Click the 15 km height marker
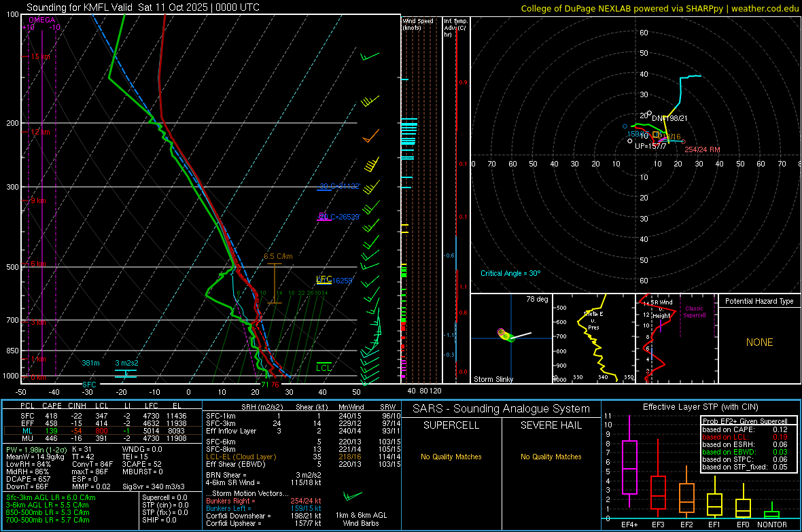 coord(40,57)
